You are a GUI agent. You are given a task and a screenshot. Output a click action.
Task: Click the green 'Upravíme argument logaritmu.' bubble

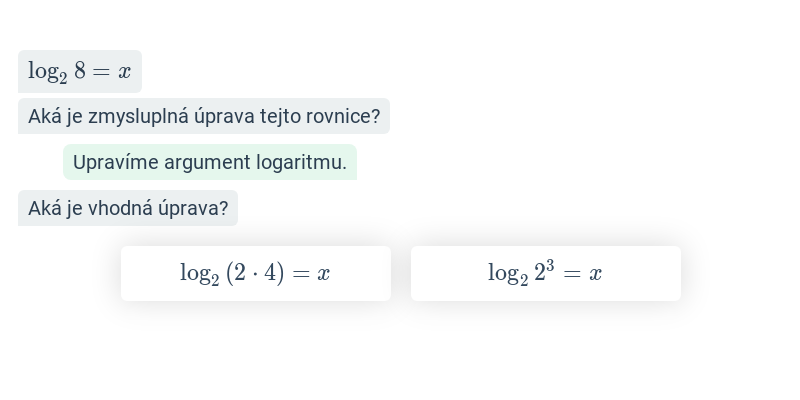(210, 162)
